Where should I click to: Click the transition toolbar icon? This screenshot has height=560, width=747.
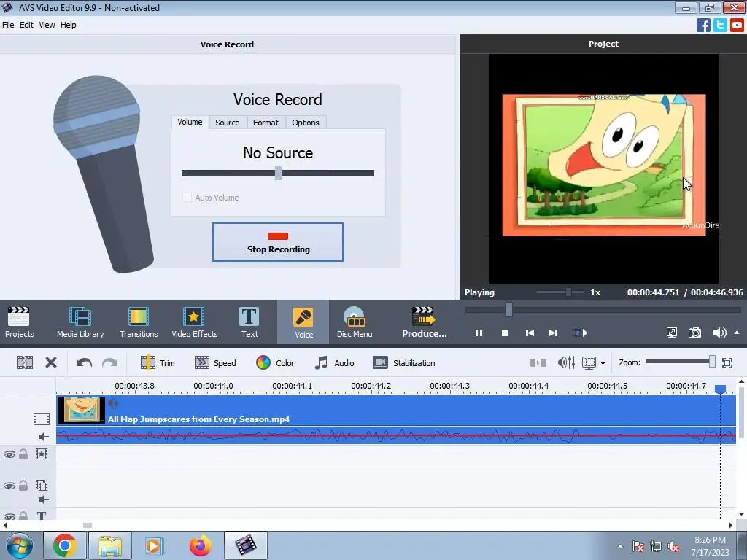538,363
